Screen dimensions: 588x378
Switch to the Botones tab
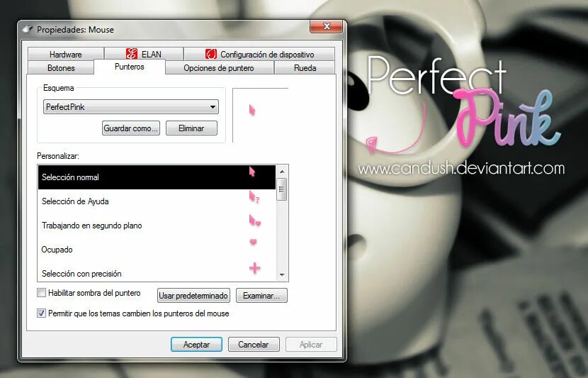[x=61, y=68]
